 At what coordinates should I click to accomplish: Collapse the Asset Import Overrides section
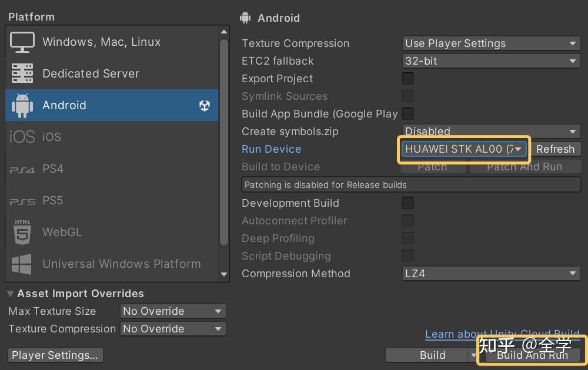tap(11, 294)
